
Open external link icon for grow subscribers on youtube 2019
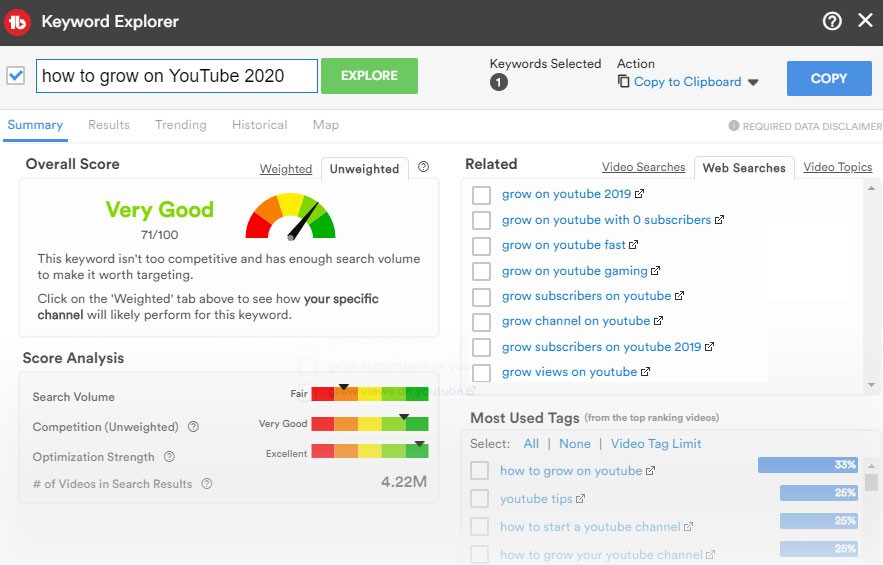(710, 347)
